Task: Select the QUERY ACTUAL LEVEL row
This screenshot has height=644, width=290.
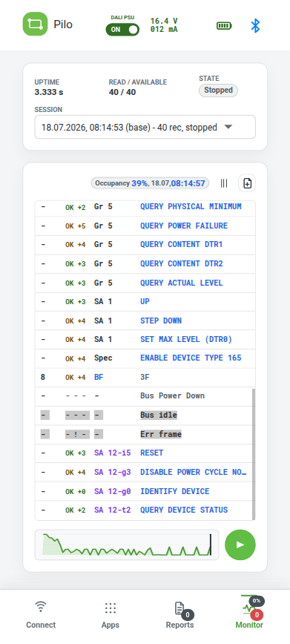Action: pos(145,283)
